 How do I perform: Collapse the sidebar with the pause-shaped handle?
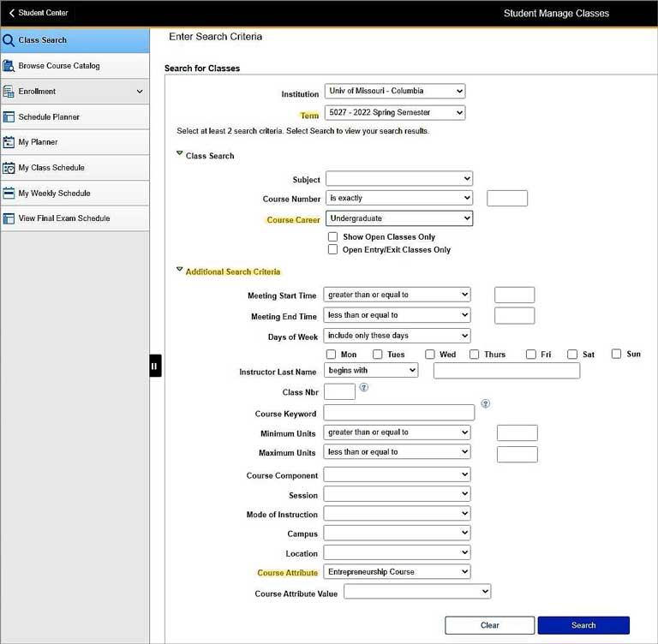[x=154, y=366]
